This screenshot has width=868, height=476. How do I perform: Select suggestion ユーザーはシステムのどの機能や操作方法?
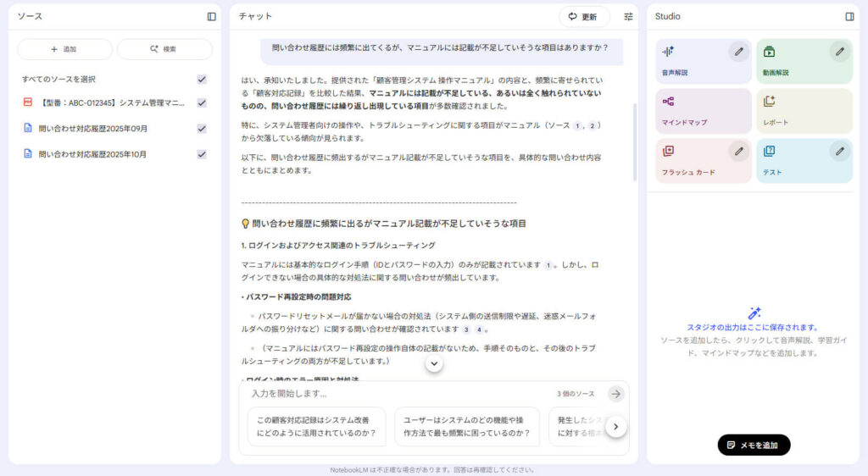(x=467, y=427)
